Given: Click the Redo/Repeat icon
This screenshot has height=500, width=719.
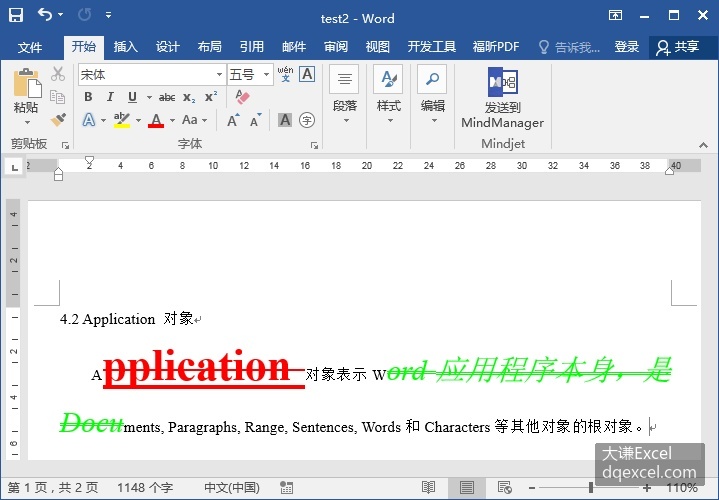Looking at the screenshot, I should click(x=84, y=15).
